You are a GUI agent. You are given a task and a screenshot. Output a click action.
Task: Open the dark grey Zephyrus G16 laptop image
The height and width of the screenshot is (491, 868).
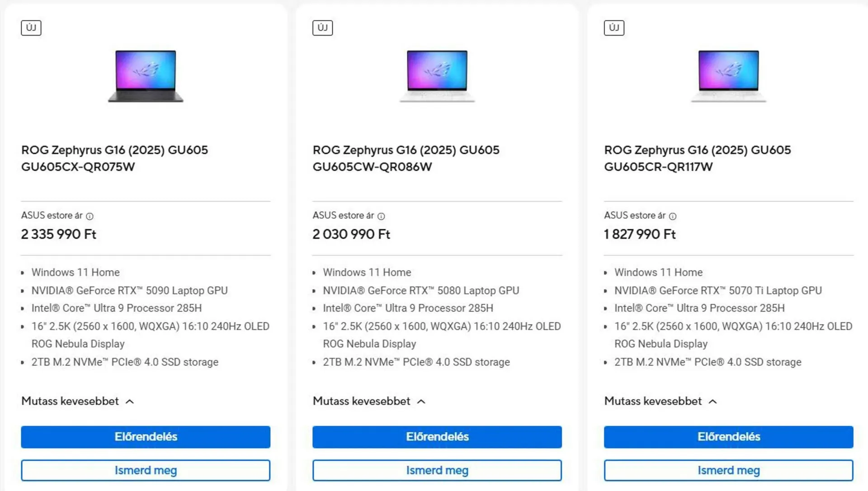pos(146,76)
